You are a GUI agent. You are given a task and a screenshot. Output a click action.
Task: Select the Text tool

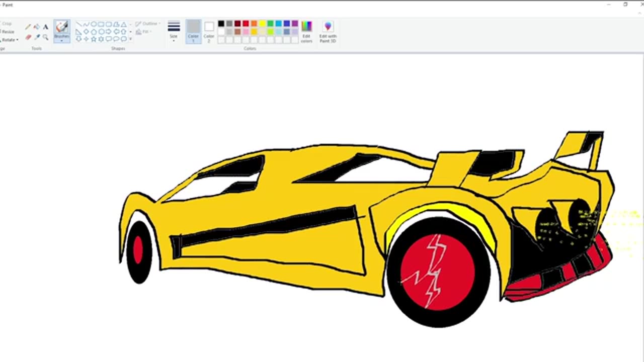45,27
